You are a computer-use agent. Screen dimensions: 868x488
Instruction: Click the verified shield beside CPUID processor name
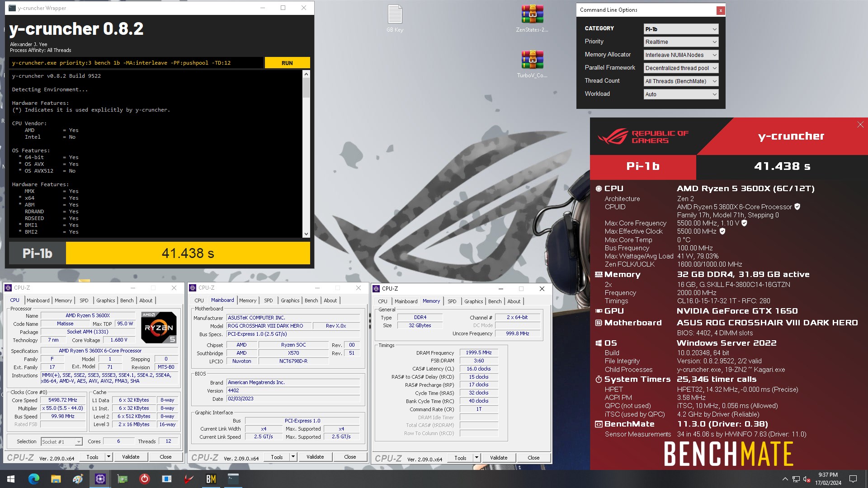click(797, 206)
